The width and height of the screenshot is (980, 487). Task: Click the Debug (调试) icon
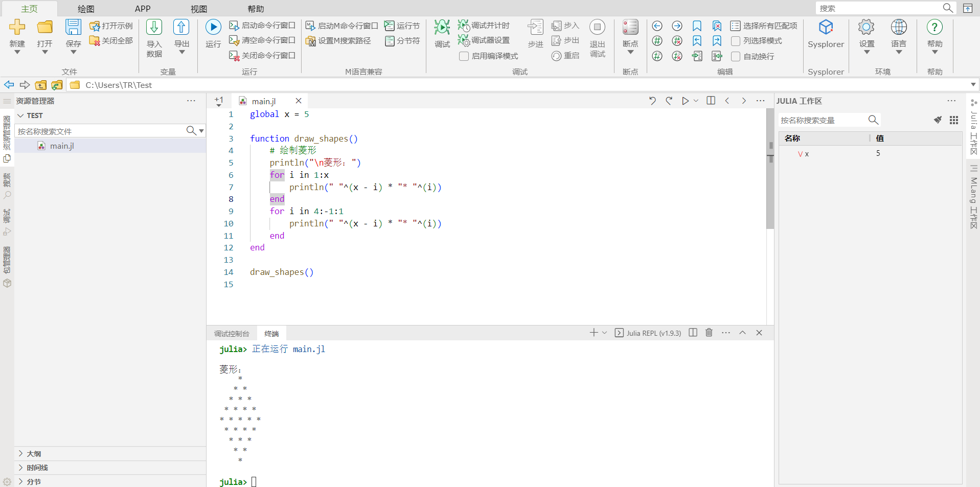[x=442, y=27]
